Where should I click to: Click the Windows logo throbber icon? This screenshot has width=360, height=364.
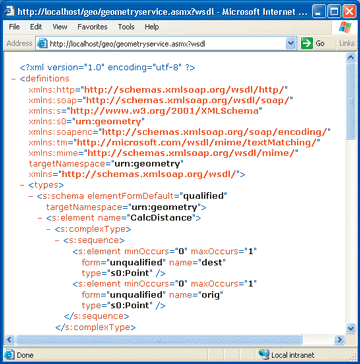click(x=345, y=27)
